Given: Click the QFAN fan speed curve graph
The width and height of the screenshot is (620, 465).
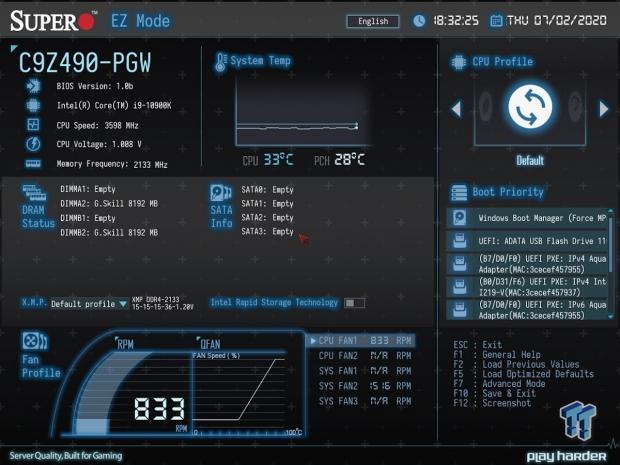Looking at the screenshot, I should (240, 393).
